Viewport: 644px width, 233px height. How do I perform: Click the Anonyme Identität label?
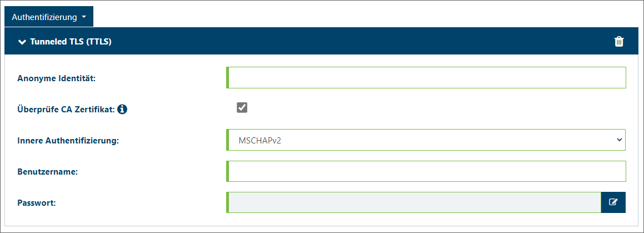click(x=56, y=78)
